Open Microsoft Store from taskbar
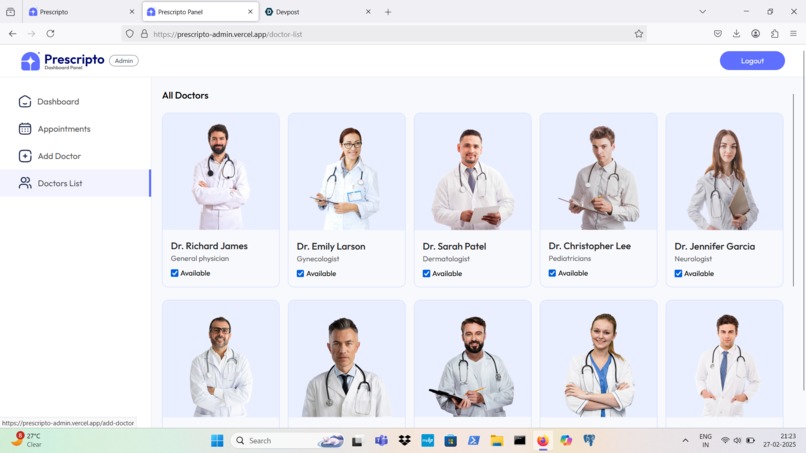806x453 pixels. coord(451,441)
